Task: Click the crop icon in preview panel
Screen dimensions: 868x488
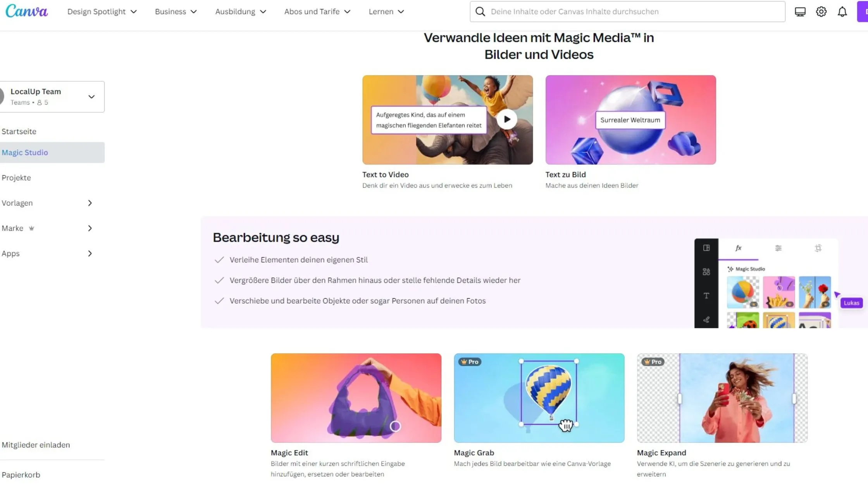Action: point(818,248)
